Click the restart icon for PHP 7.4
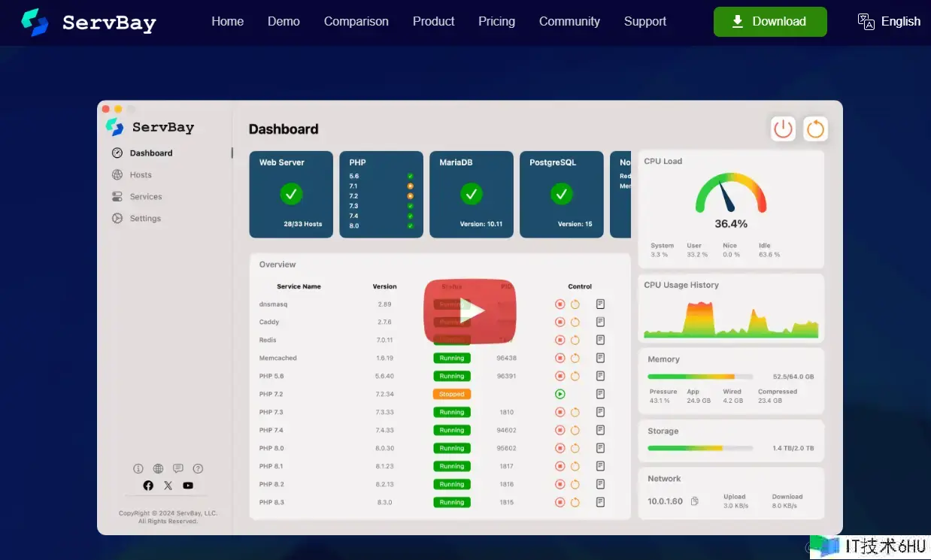931x560 pixels. click(x=575, y=430)
